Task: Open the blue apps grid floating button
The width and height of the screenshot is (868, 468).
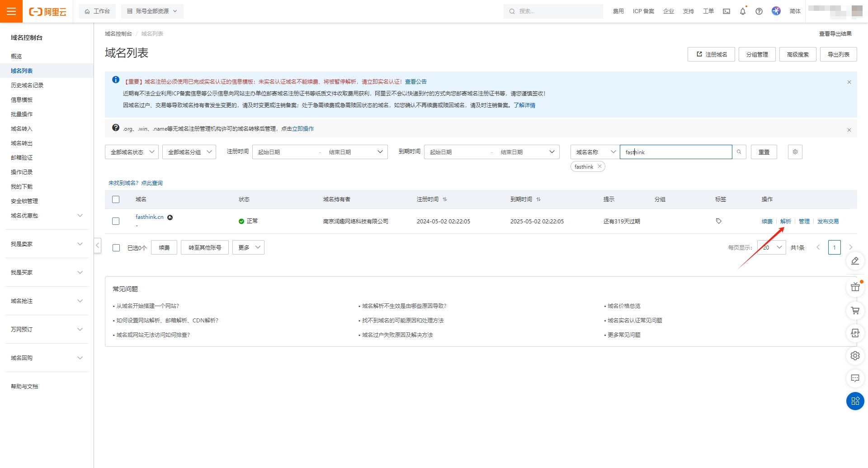Action: tap(855, 401)
